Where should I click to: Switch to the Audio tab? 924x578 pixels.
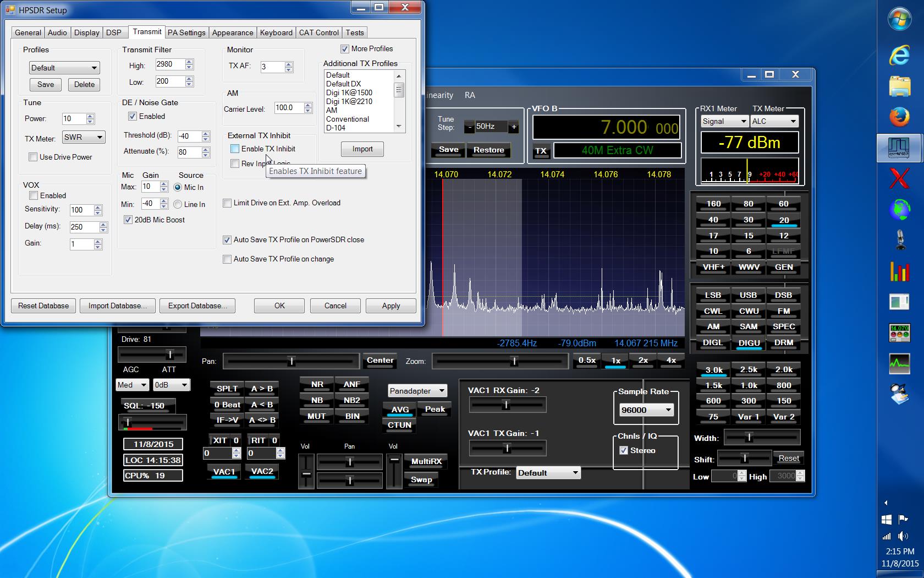tap(57, 32)
